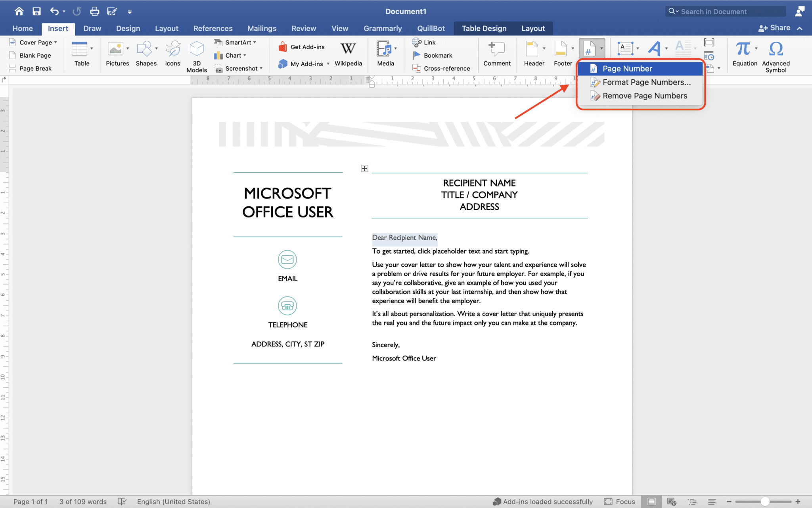812x508 pixels.
Task: Click the Redo arrow icon
Action: pyautogui.click(x=77, y=12)
